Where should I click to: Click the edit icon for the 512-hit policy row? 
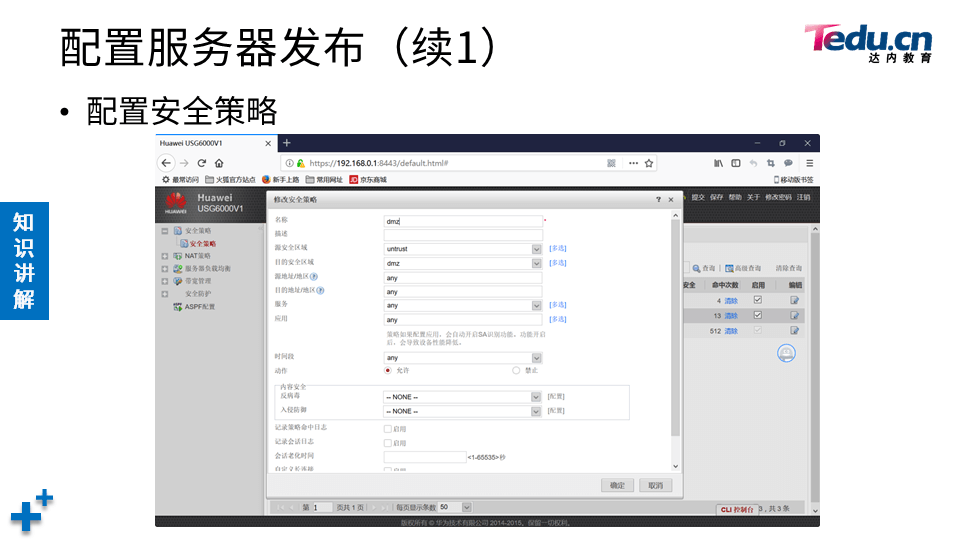[795, 331]
